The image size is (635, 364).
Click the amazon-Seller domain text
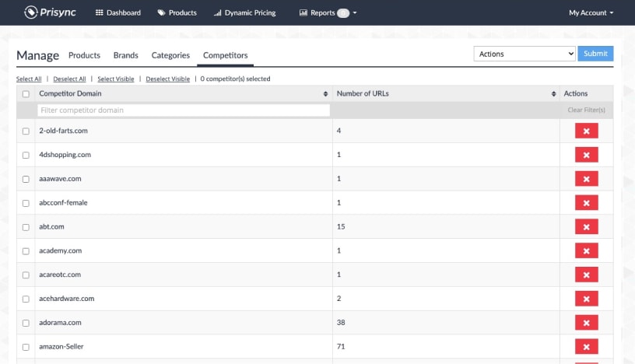[61, 346]
